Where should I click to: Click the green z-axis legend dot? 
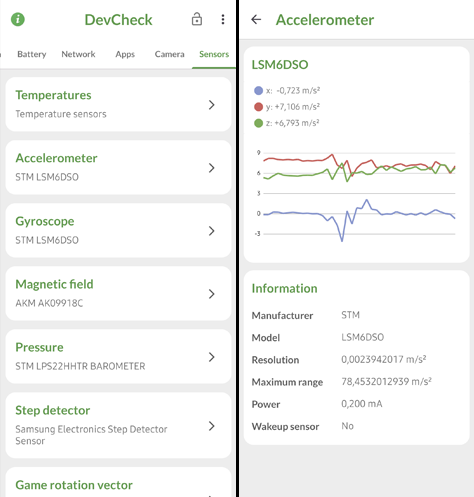coord(258,123)
